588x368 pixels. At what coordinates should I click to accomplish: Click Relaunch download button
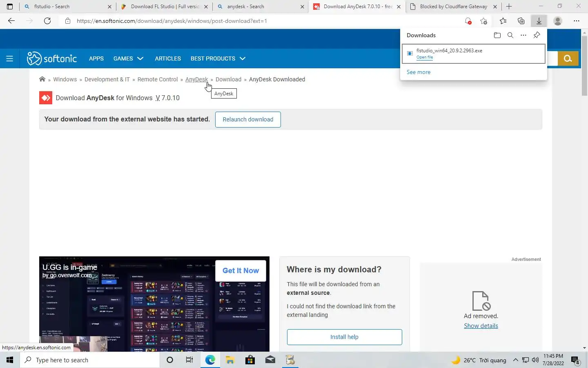pyautogui.click(x=248, y=119)
